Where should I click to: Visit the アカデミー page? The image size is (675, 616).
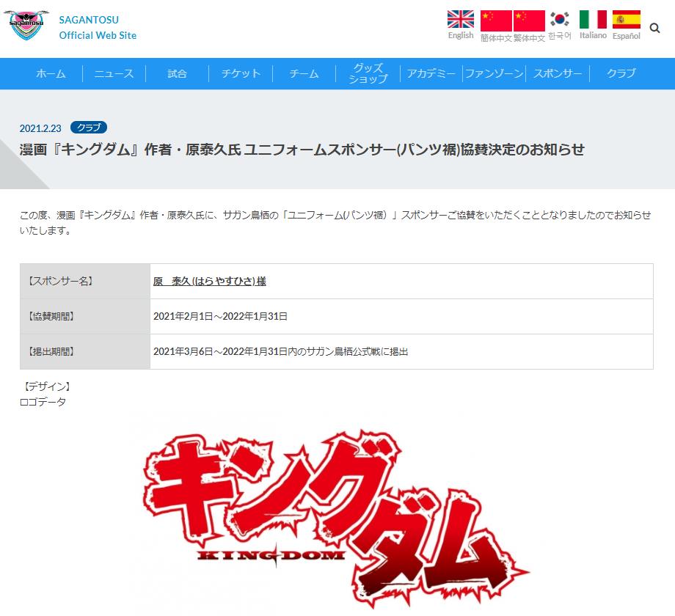click(429, 73)
